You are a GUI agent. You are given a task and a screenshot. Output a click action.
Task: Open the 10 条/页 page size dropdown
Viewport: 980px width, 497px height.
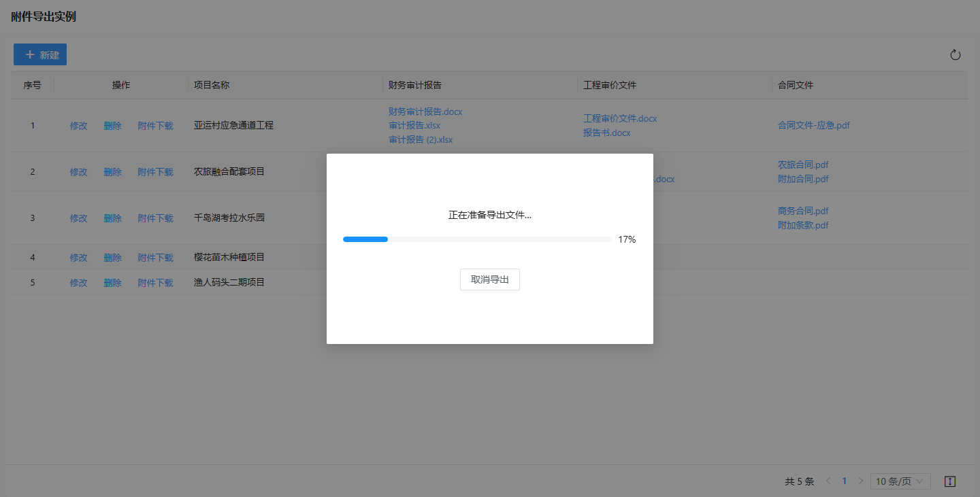[x=900, y=481]
